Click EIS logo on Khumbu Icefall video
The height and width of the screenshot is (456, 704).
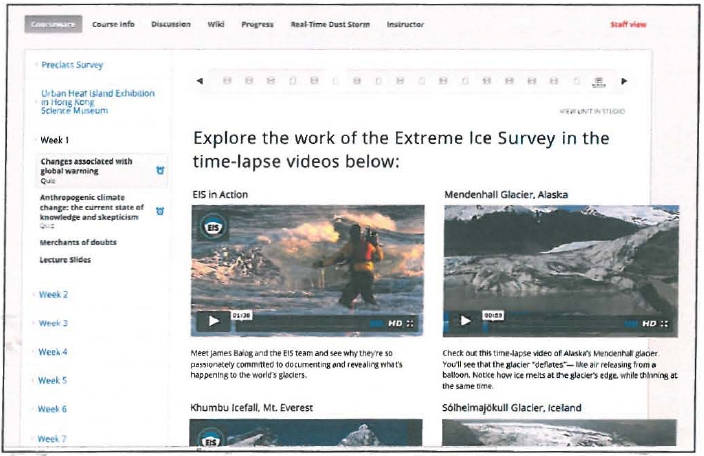click(x=210, y=440)
